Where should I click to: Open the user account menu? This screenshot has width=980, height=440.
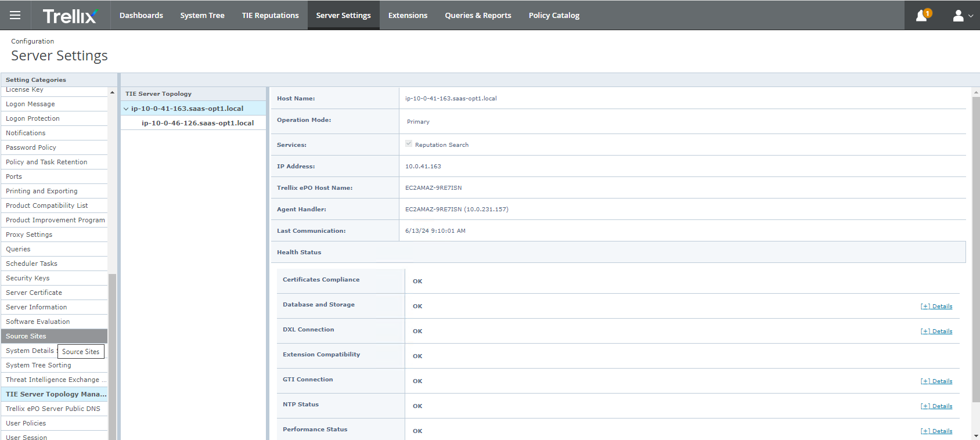958,16
